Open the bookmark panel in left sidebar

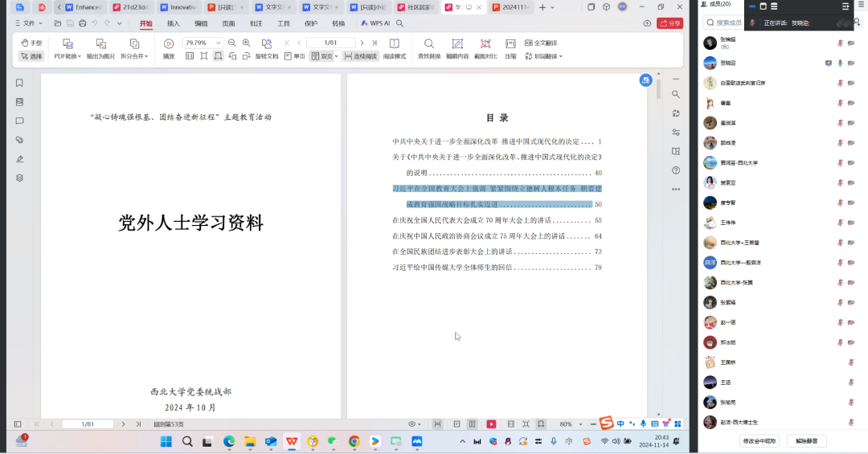click(x=19, y=83)
